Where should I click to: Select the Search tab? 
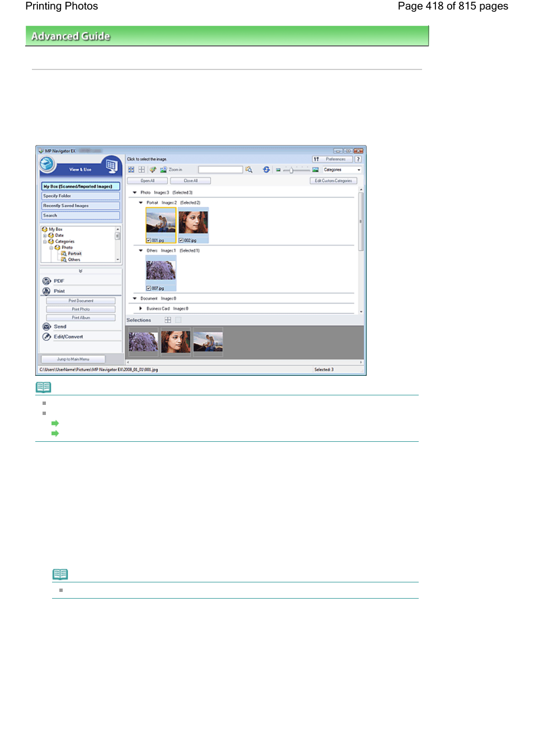point(81,215)
